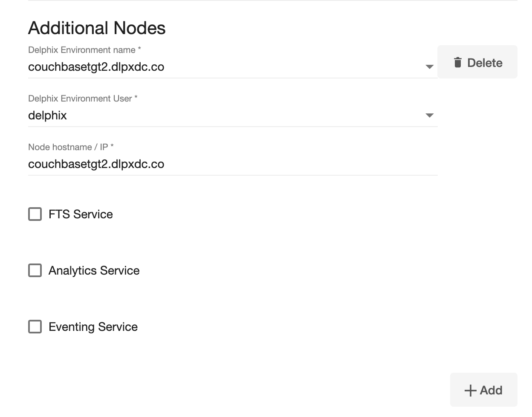532x417 pixels.
Task: Expand the Delphix Environment User dropdown arrow
Action: coord(429,116)
